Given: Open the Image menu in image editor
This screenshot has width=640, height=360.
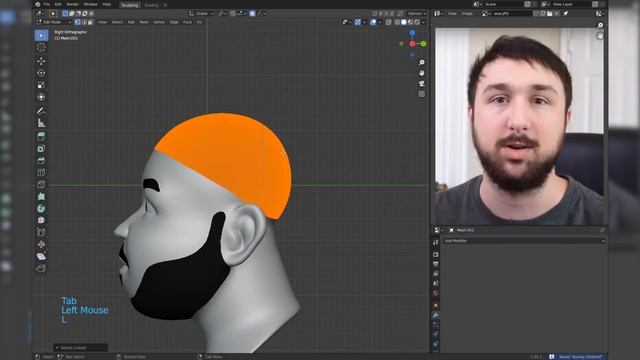Looking at the screenshot, I should tap(467, 13).
